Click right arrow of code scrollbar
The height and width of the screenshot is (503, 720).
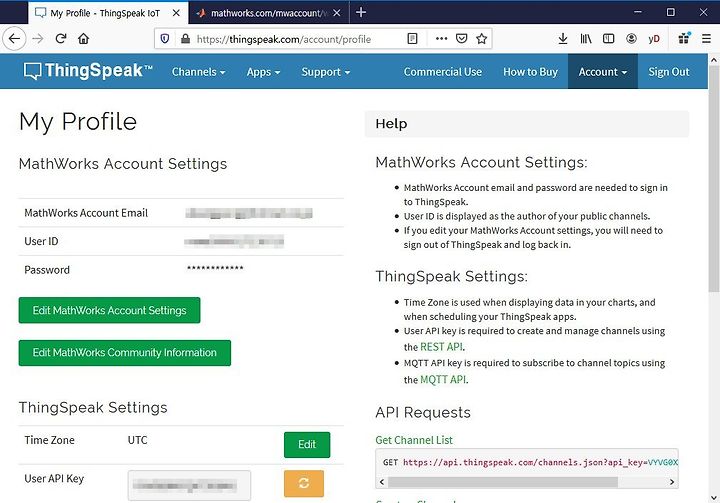tap(672, 482)
